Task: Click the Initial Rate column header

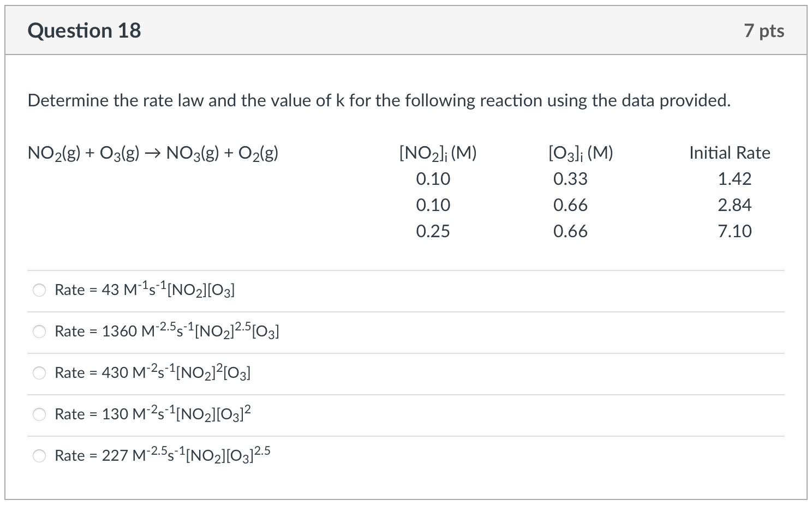Action: [729, 153]
